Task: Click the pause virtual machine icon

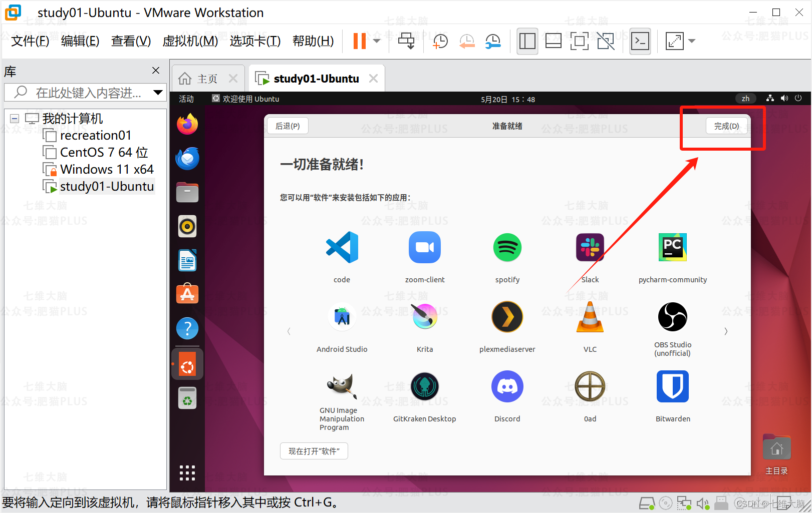Action: (360, 41)
